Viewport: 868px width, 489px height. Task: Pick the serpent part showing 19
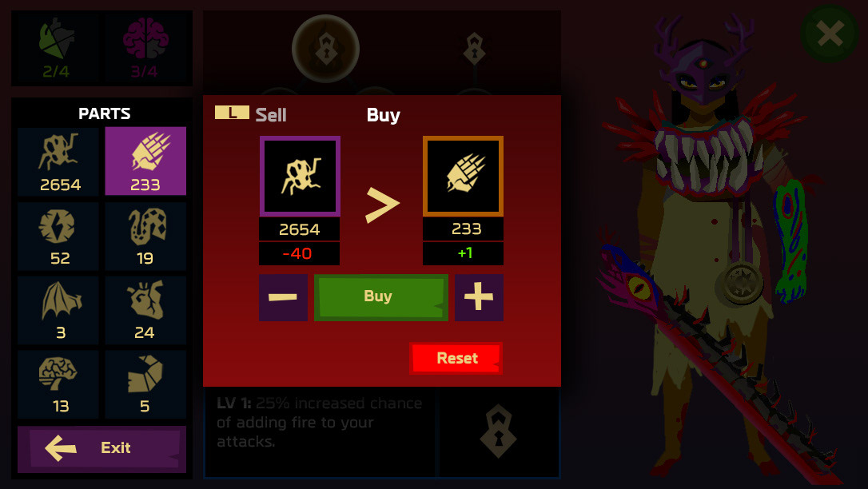(145, 237)
